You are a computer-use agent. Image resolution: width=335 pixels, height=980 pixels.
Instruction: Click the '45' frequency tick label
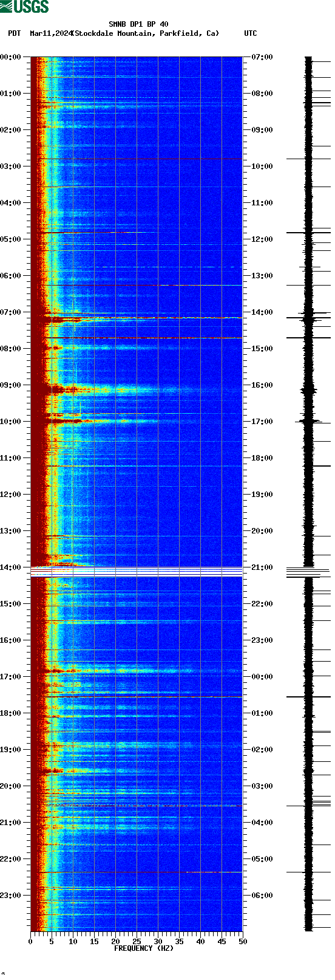click(x=222, y=942)
